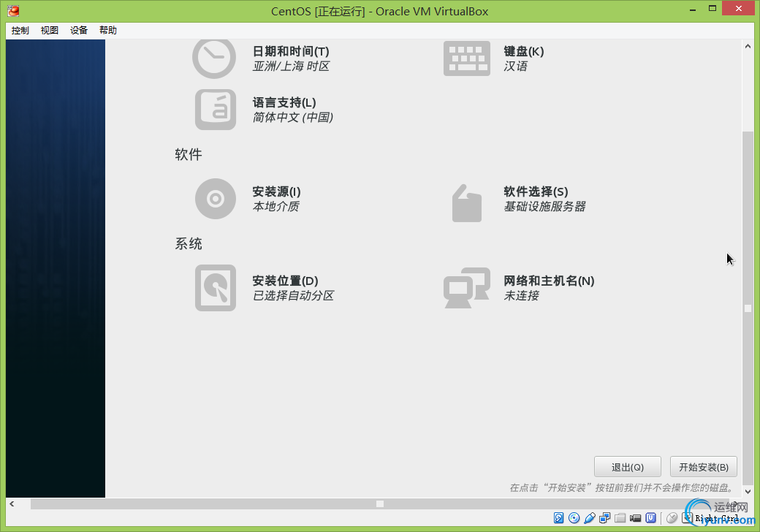
Task: Click the vertical scrollbar down arrow
Action: pyautogui.click(x=748, y=491)
